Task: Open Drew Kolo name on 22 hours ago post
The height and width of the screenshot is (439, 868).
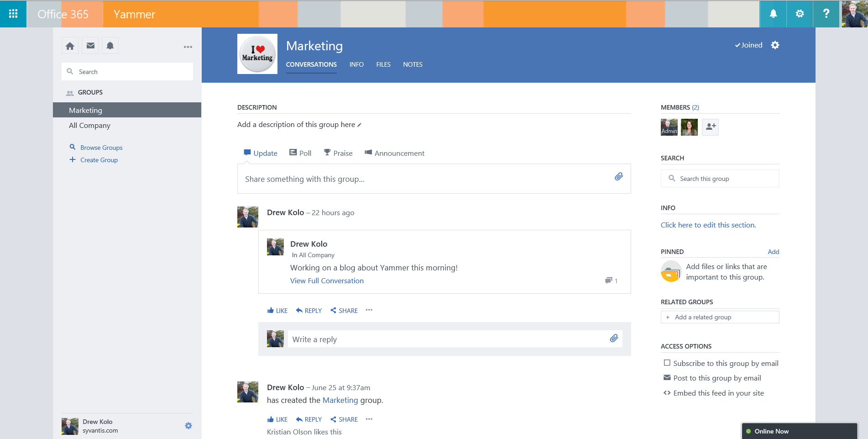Action: point(285,212)
